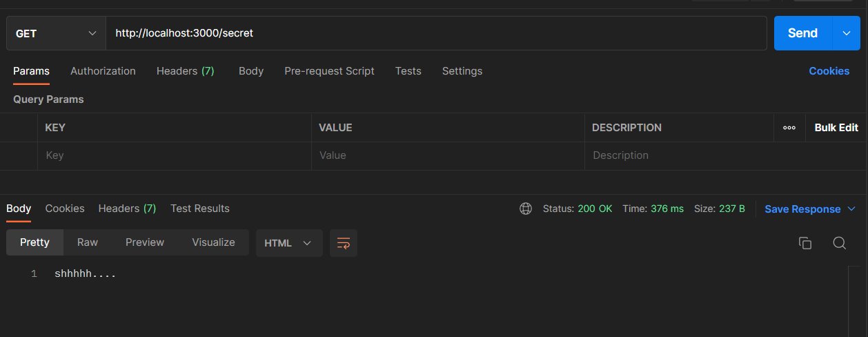
Task: Open the request Headers (7) tab
Action: 185,71
